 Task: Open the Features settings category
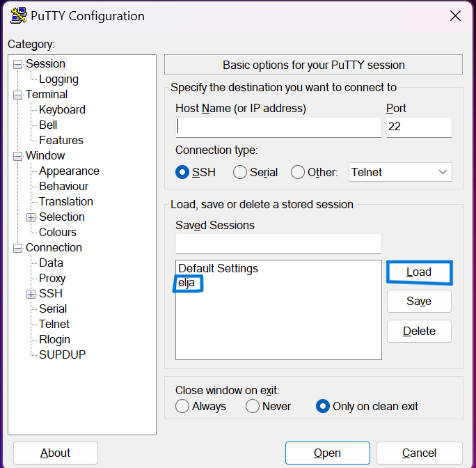click(x=61, y=141)
